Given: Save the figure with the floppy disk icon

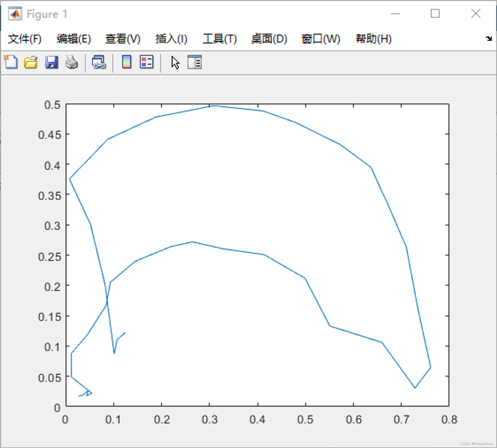Looking at the screenshot, I should click(x=52, y=62).
